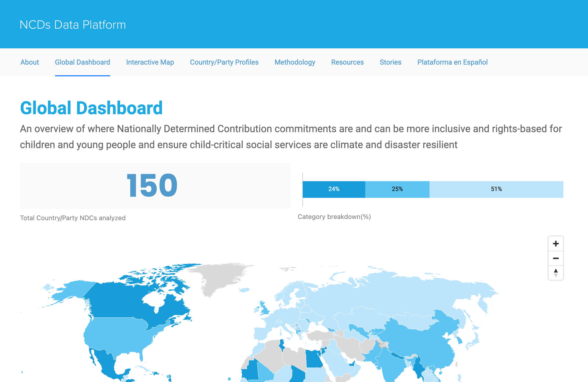View the Stories page
The image size is (588, 382).
coord(390,62)
